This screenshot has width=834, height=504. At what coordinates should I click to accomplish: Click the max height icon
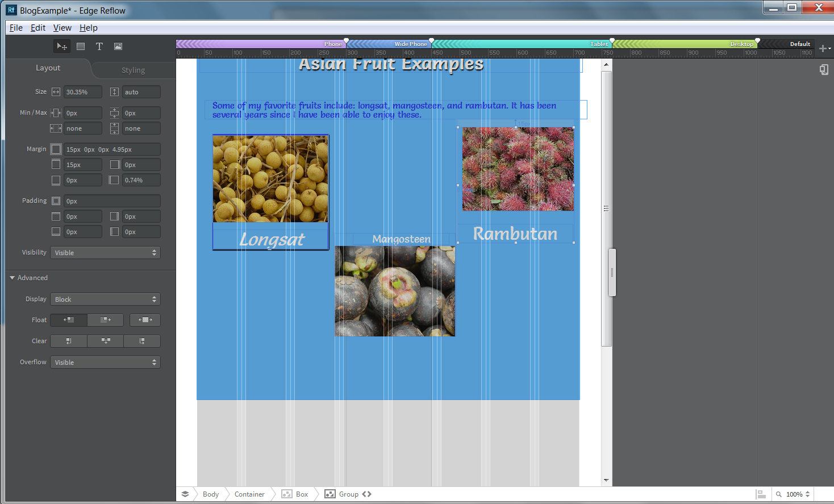[114, 128]
